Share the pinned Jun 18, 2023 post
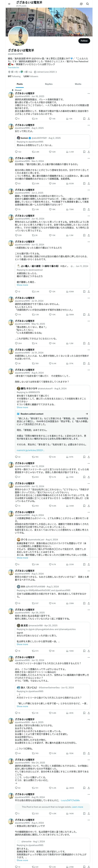The height and width of the screenshot is (868, 98). pyautogui.click(x=89, y=119)
